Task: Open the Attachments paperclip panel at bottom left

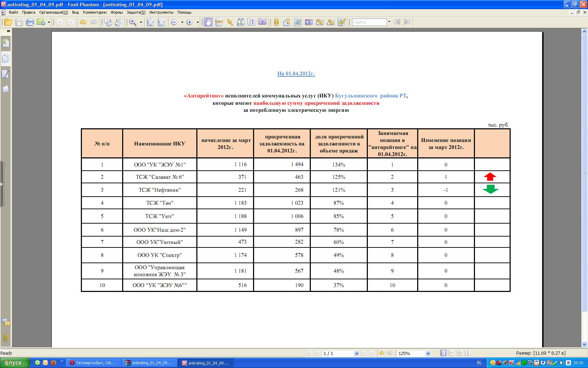Action: pyautogui.click(x=6, y=338)
